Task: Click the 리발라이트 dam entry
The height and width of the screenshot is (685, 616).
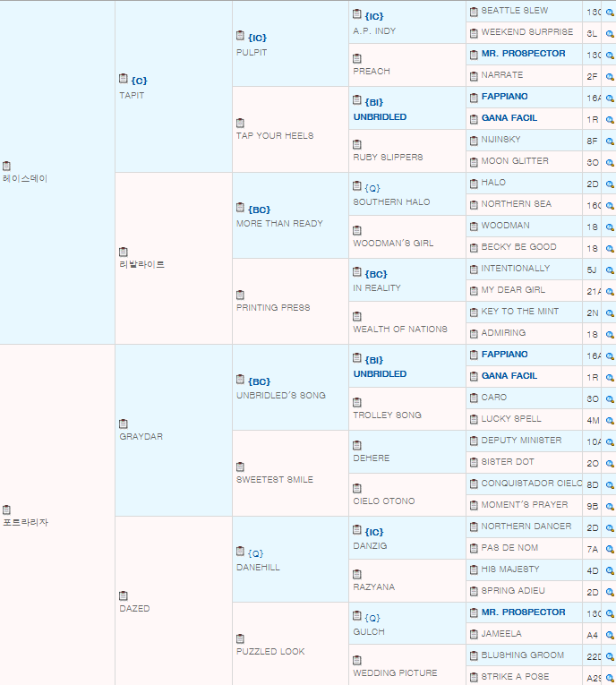Action: click(142, 264)
